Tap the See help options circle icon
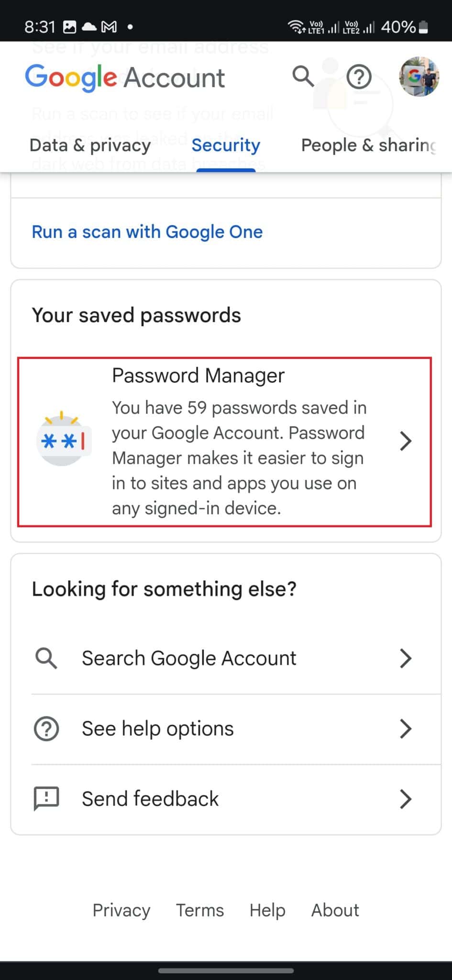 (x=46, y=728)
